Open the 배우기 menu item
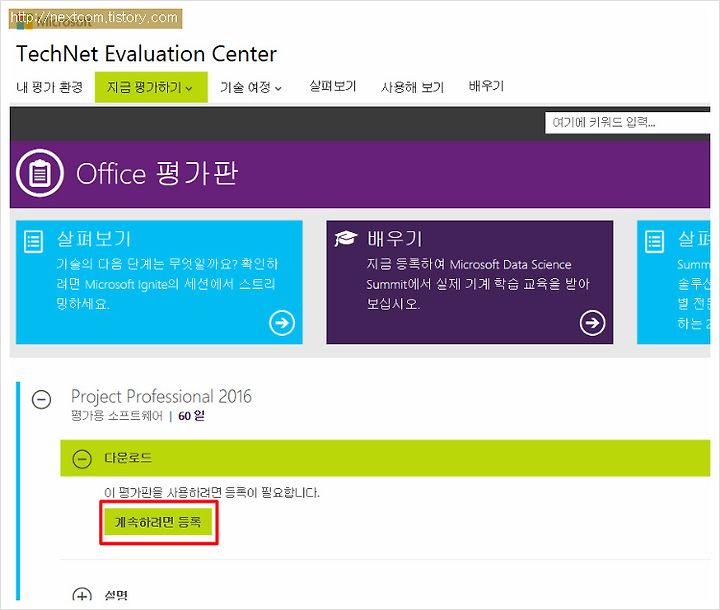720x610 pixels. [486, 86]
